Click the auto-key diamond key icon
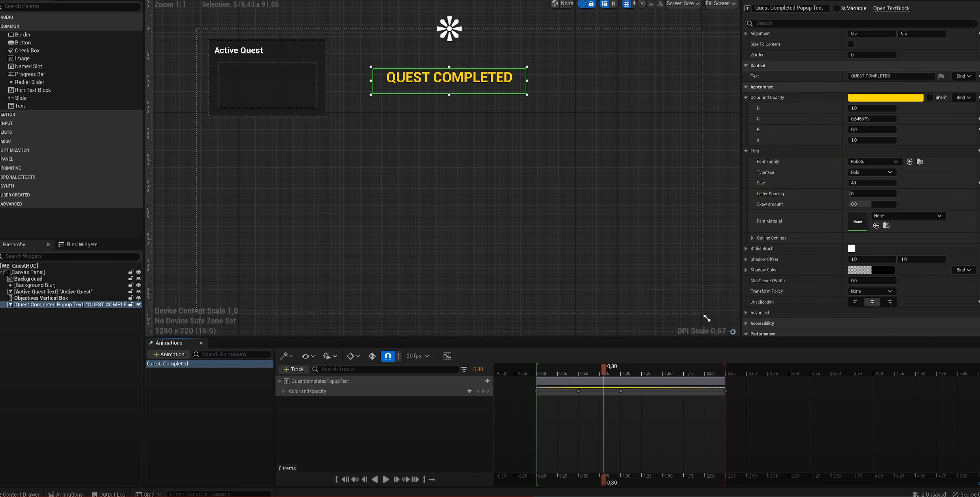 tap(372, 356)
